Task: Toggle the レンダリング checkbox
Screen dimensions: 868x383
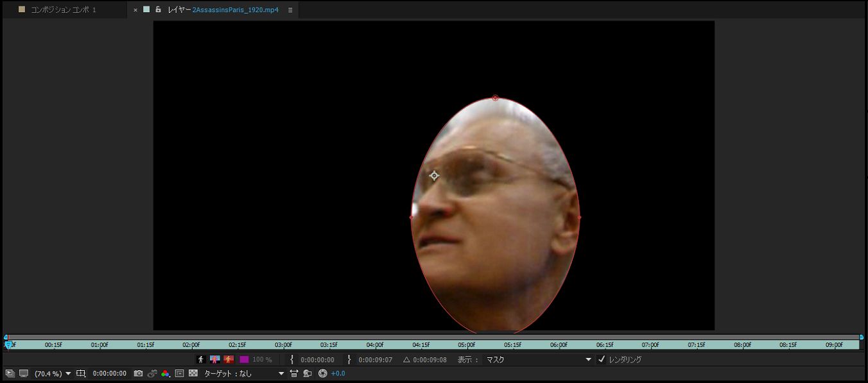Action: pos(601,359)
